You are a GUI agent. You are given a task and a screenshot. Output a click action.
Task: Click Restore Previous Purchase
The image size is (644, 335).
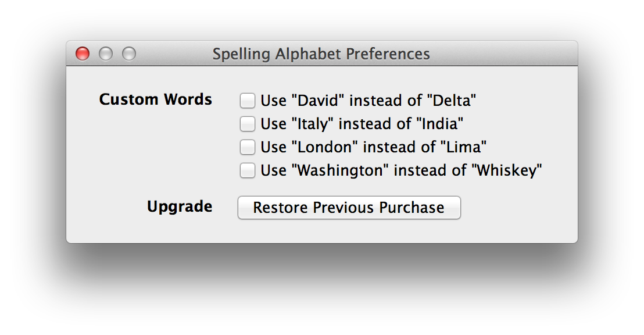tap(348, 208)
